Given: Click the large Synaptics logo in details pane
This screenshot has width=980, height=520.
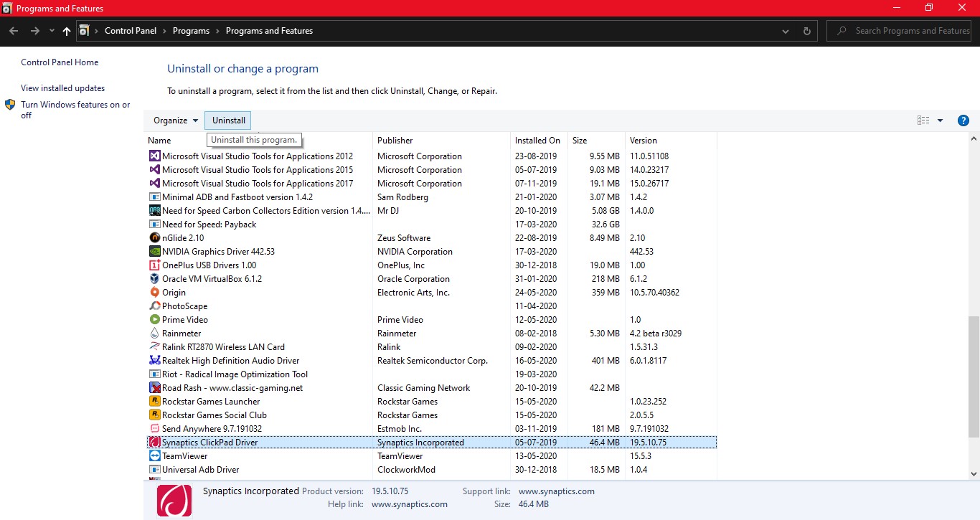Looking at the screenshot, I should coord(175,500).
